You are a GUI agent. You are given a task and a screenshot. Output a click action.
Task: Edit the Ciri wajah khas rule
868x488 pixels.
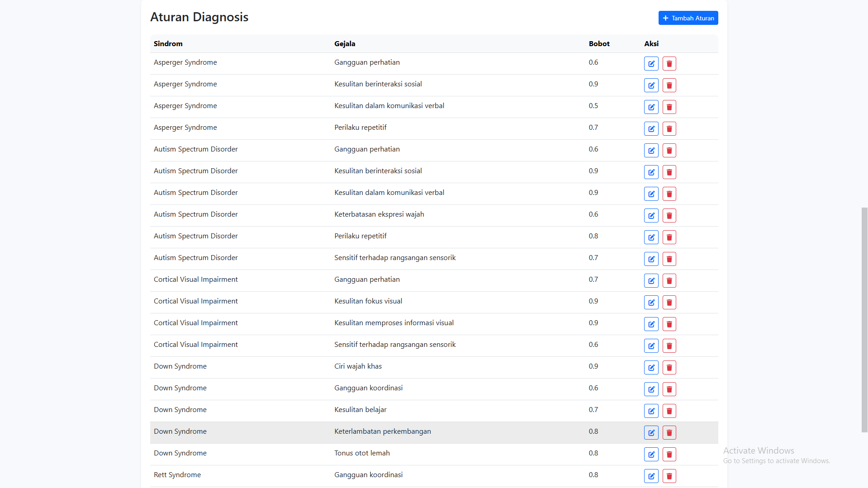(x=651, y=368)
